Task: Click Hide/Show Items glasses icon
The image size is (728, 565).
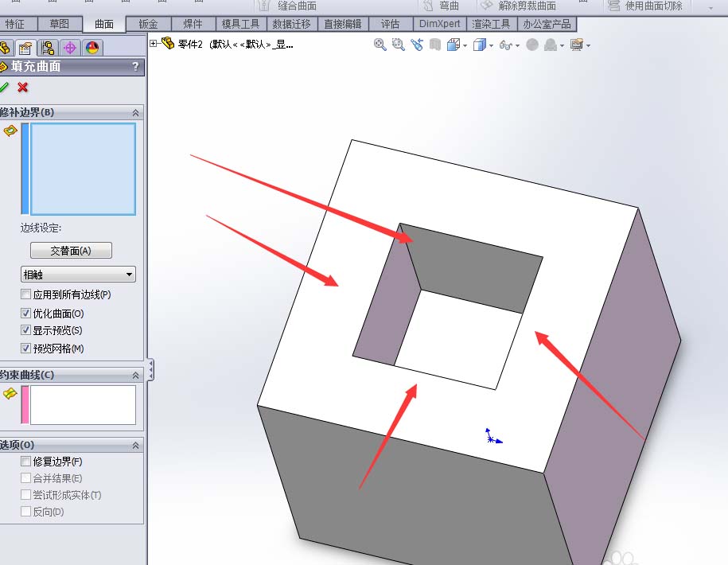Action: click(505, 45)
